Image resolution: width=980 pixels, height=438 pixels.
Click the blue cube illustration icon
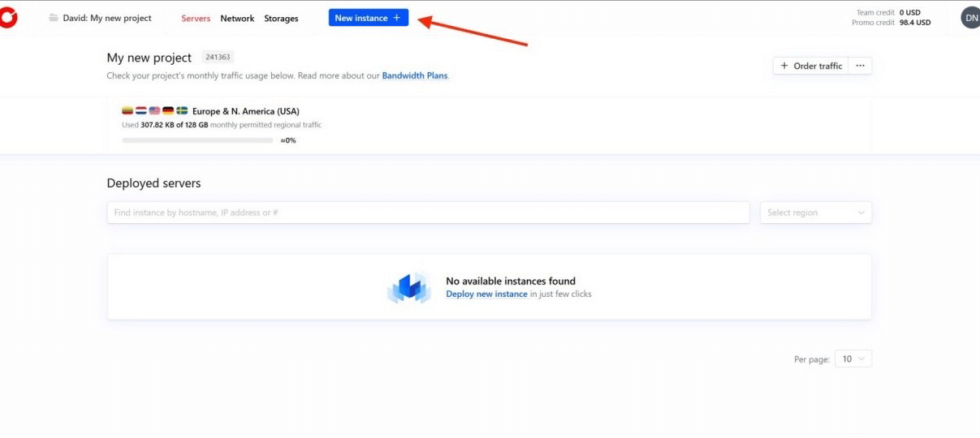coord(409,288)
